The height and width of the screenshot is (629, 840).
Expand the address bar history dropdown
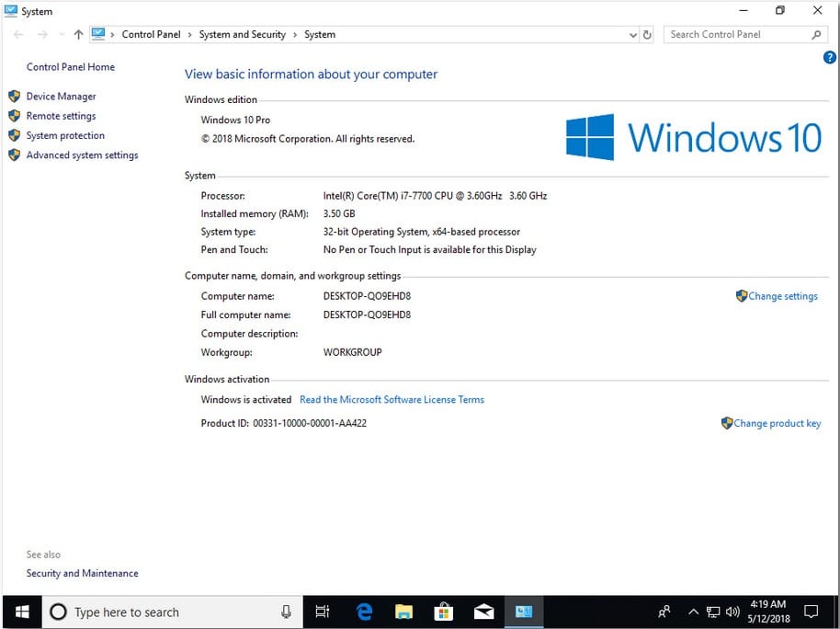(633, 35)
